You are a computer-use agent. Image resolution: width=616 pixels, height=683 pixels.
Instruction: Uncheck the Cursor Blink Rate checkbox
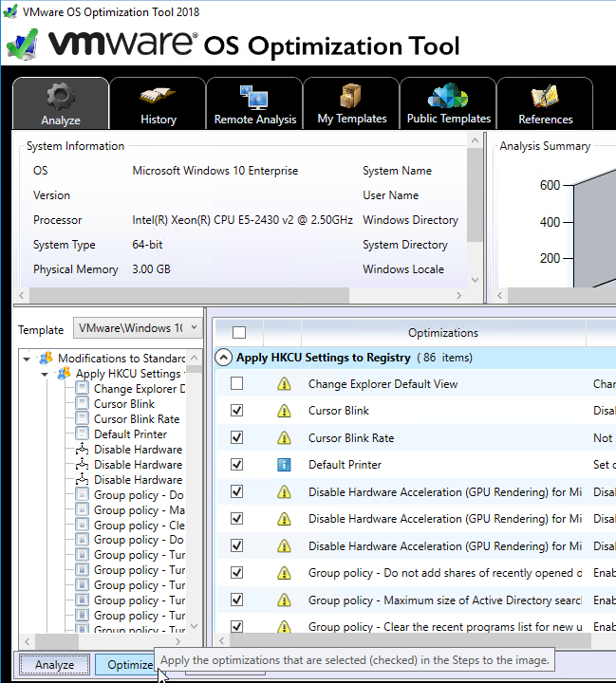click(236, 437)
